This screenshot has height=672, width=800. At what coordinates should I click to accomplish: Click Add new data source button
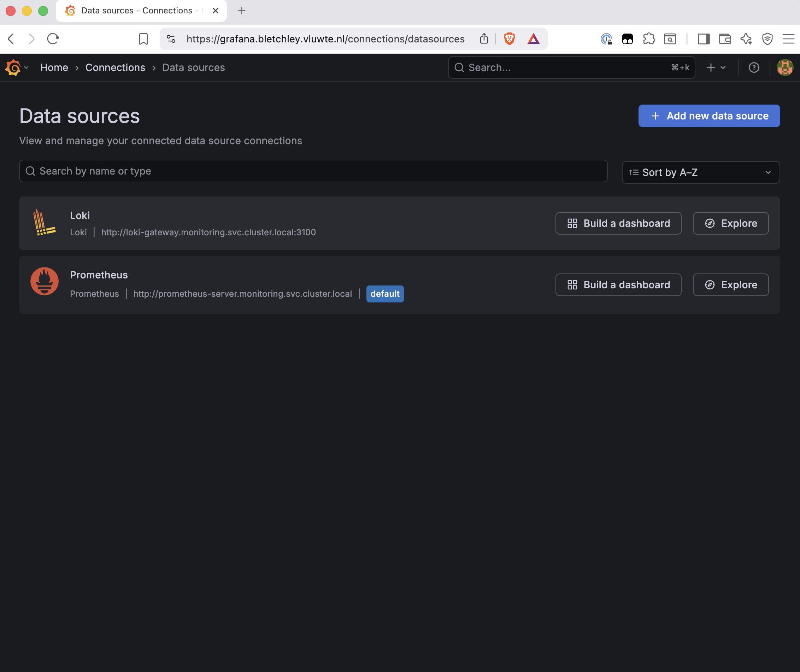point(709,116)
